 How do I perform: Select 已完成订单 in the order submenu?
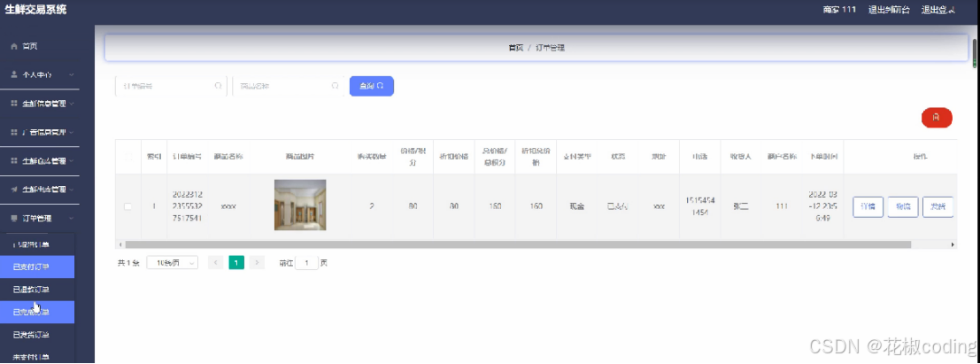pyautogui.click(x=37, y=312)
